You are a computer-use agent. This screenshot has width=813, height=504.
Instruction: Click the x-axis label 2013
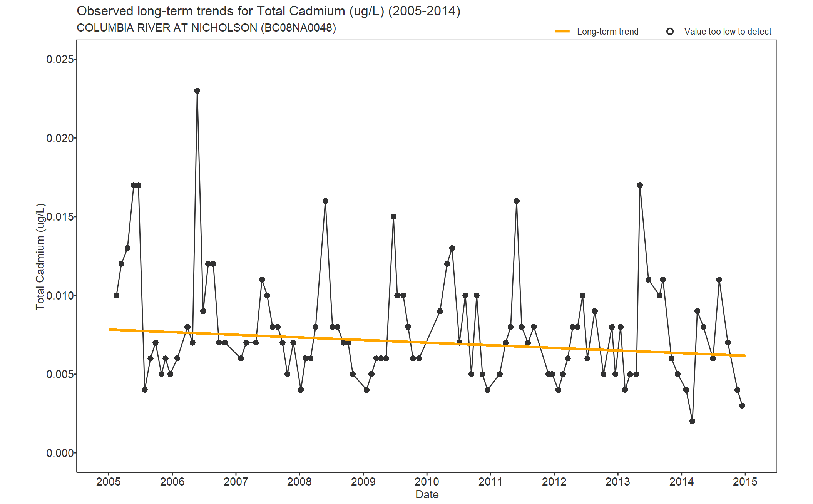[x=618, y=482]
